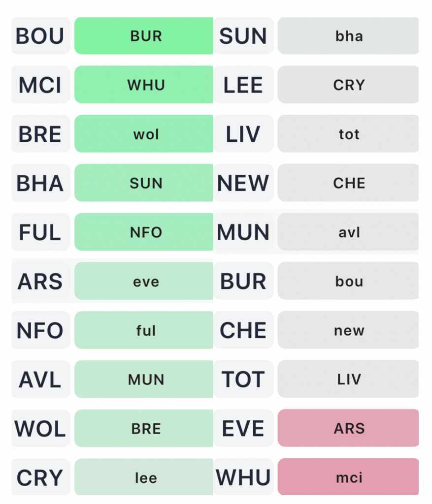
Task: Click the MCI team label
Action: tap(40, 85)
